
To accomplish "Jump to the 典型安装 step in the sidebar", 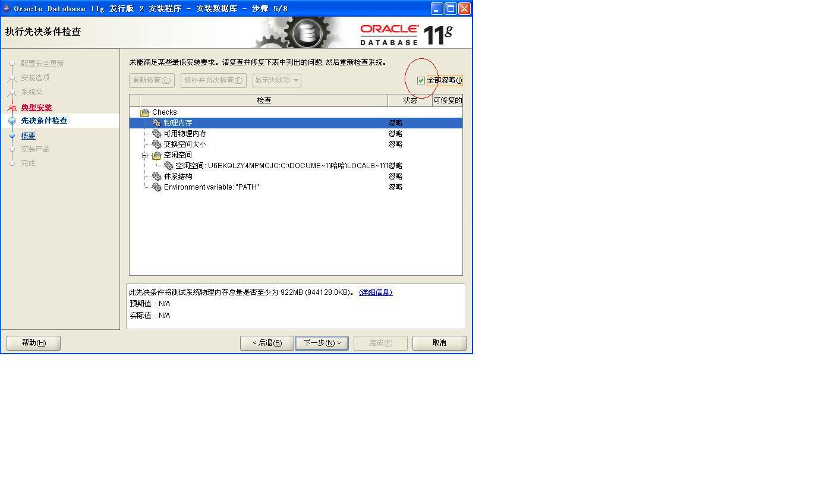I will pyautogui.click(x=37, y=108).
